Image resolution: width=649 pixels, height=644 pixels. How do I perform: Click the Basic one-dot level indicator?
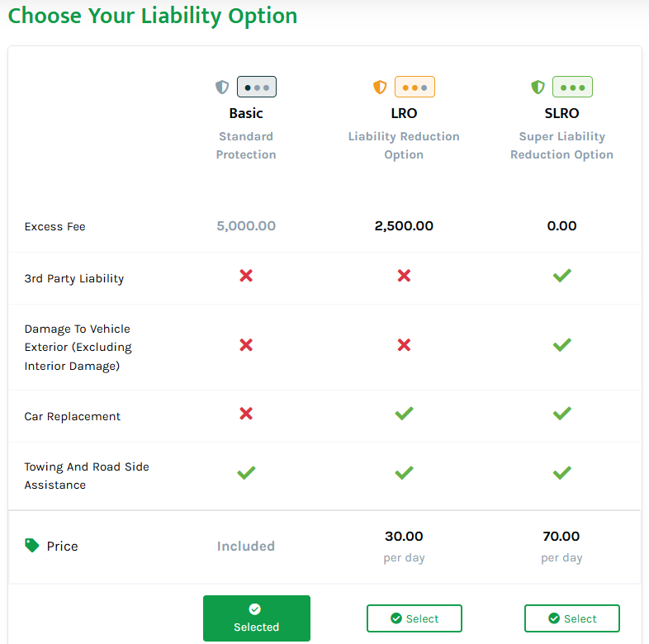(x=257, y=87)
